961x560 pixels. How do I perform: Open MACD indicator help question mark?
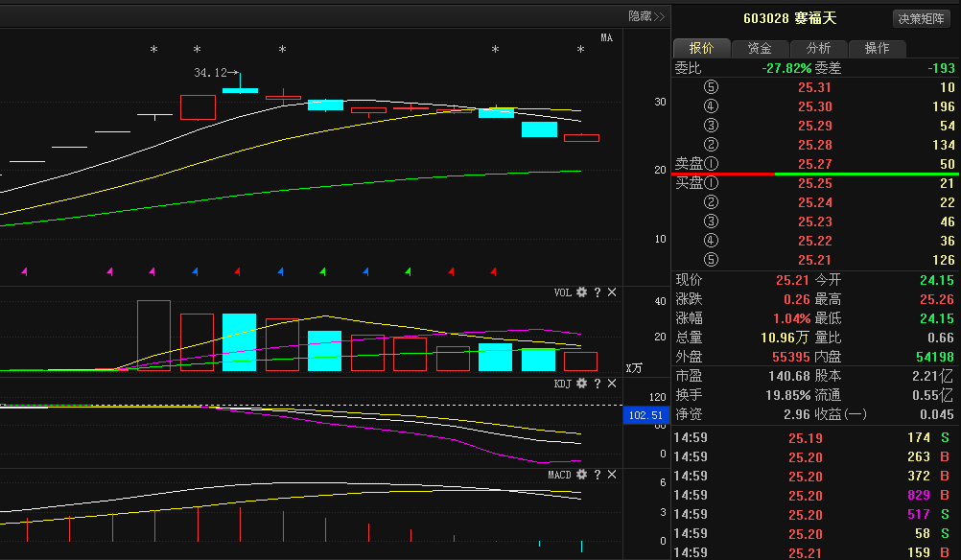click(598, 475)
